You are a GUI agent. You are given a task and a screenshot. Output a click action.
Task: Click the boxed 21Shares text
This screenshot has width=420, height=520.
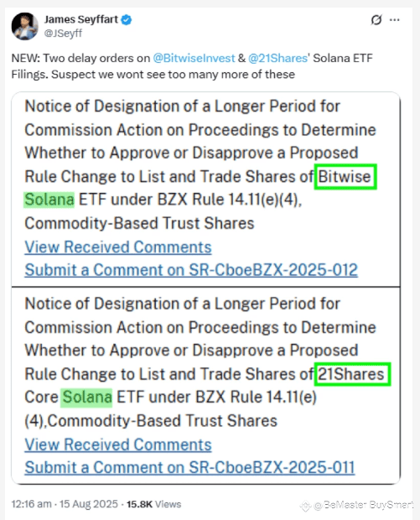click(352, 374)
